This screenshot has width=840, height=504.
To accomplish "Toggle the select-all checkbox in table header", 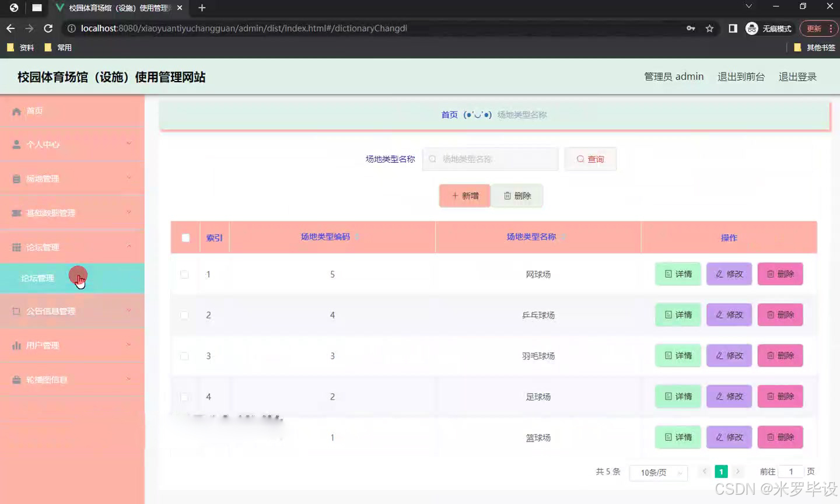I will pos(185,237).
